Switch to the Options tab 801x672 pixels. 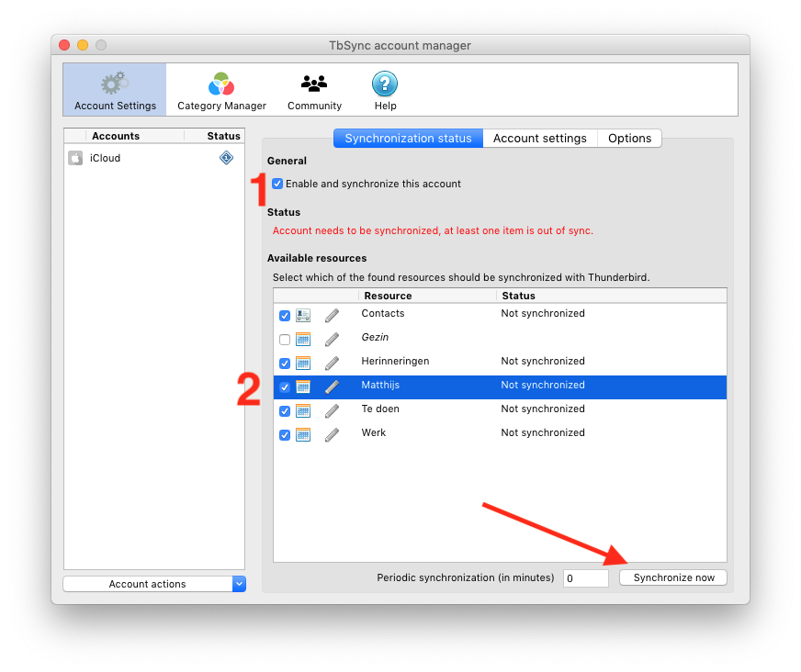(629, 139)
